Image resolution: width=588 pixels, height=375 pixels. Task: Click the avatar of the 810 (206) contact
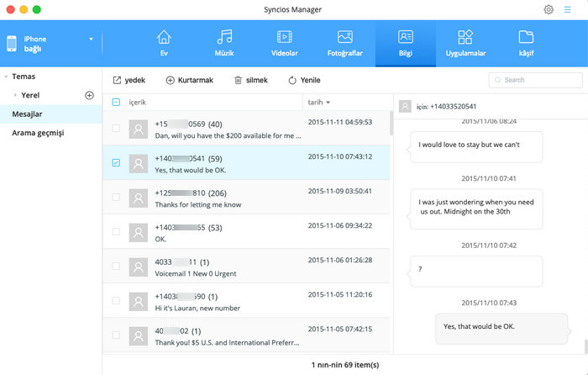(x=139, y=198)
